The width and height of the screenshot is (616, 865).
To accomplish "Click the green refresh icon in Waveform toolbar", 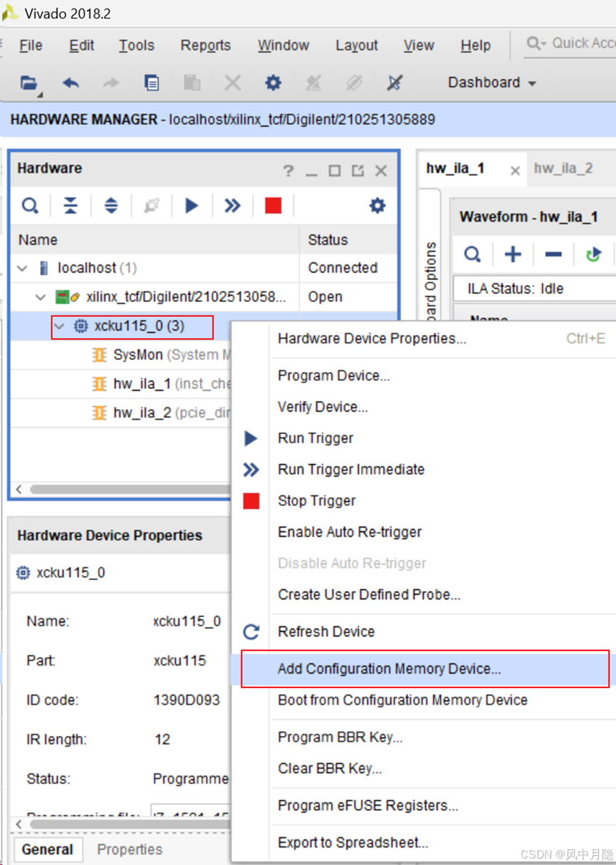I will [593, 254].
